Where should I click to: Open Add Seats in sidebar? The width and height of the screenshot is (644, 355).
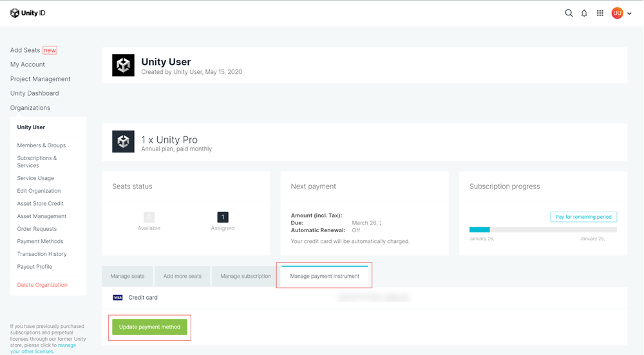(25, 50)
